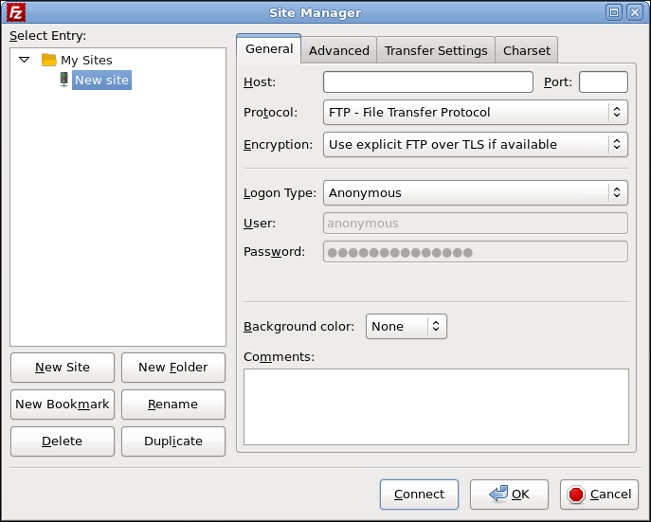
Task: Click into the Port field
Action: (603, 82)
